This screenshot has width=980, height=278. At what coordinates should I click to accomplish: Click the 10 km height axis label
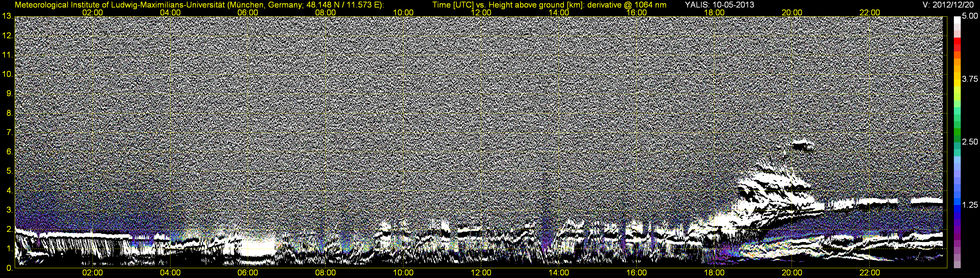tap(7, 74)
